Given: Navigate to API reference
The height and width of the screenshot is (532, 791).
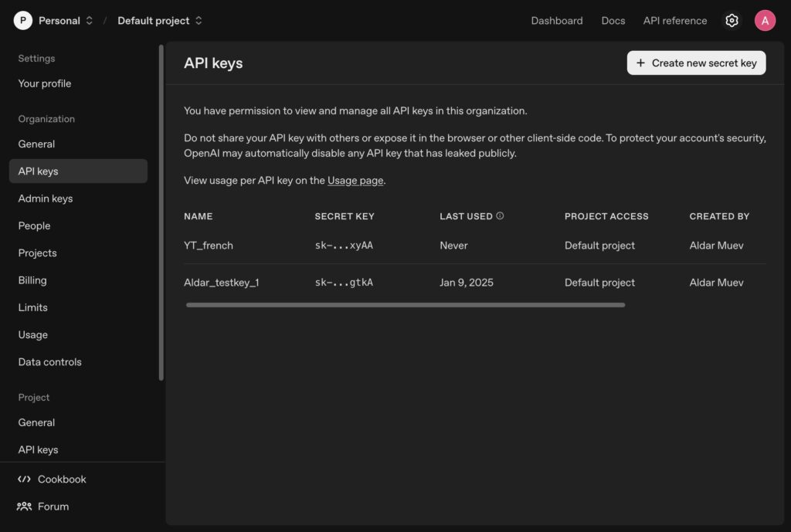Looking at the screenshot, I should 674,21.
